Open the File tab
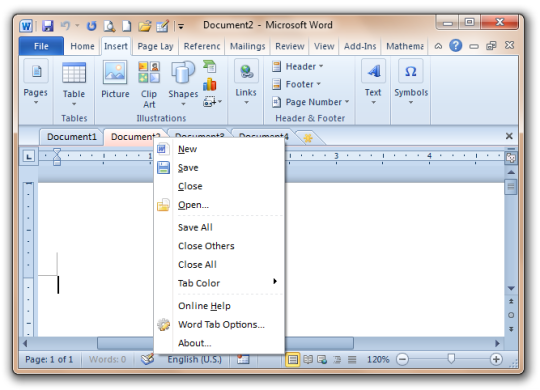 [41, 46]
